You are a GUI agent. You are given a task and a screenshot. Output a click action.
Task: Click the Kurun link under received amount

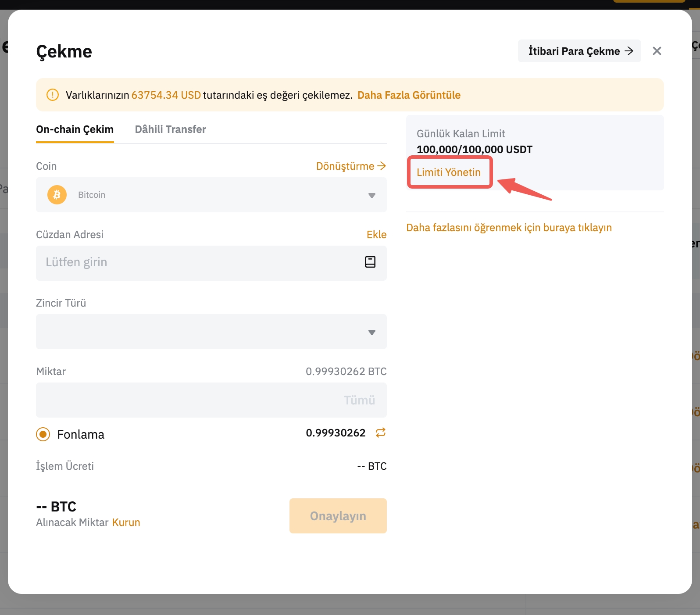pyautogui.click(x=126, y=522)
